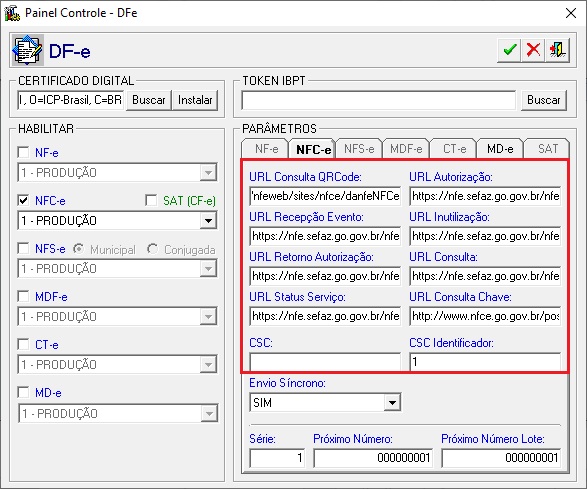Enable the MD-e checkbox

[23, 392]
